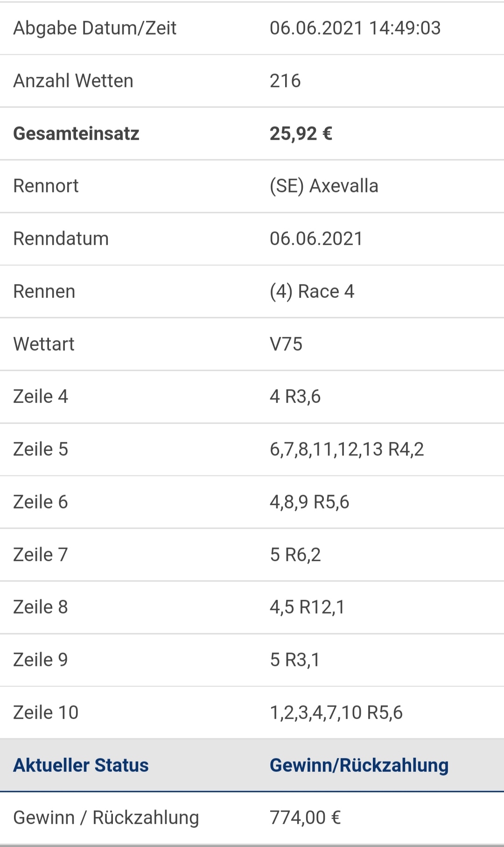Select the Renndatum value 06.06.2021
The width and height of the screenshot is (504, 847).
point(316,239)
